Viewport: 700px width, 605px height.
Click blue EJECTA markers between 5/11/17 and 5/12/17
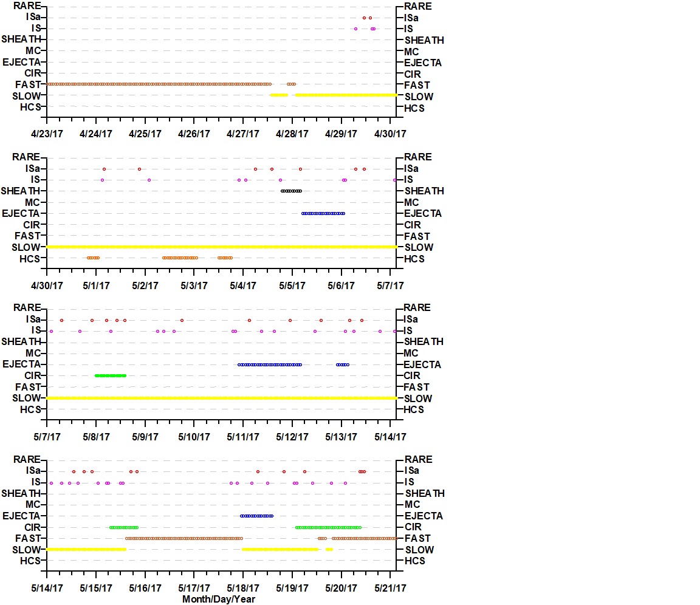[x=270, y=365]
